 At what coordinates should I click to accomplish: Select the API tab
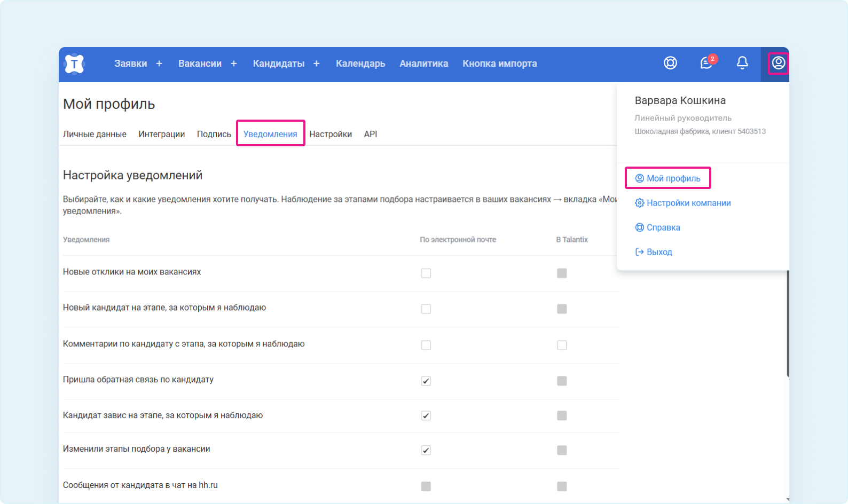(371, 134)
